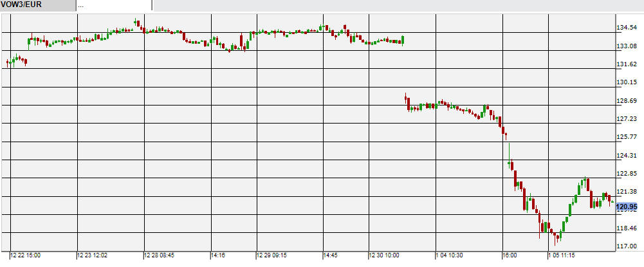Screen dimensions: 644x267
Task: Click the 124.31 price axis label
Action: click(627, 156)
